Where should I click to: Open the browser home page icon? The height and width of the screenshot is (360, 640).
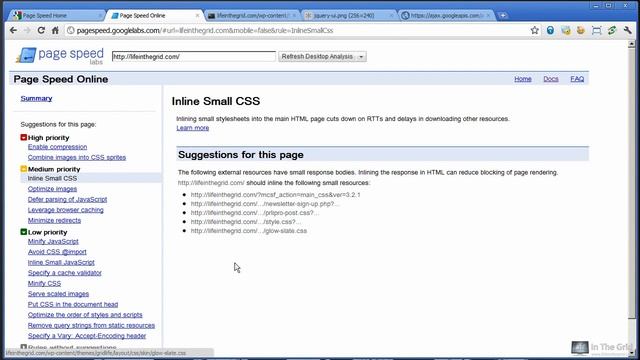(55, 31)
